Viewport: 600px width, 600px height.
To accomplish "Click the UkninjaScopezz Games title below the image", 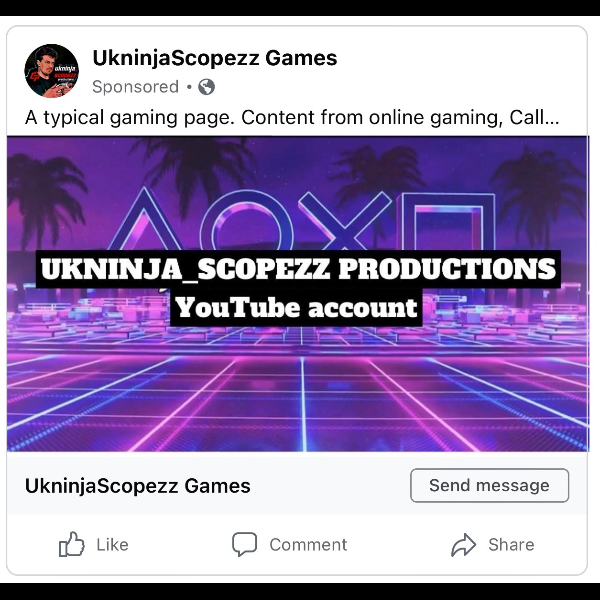I will 138,486.
